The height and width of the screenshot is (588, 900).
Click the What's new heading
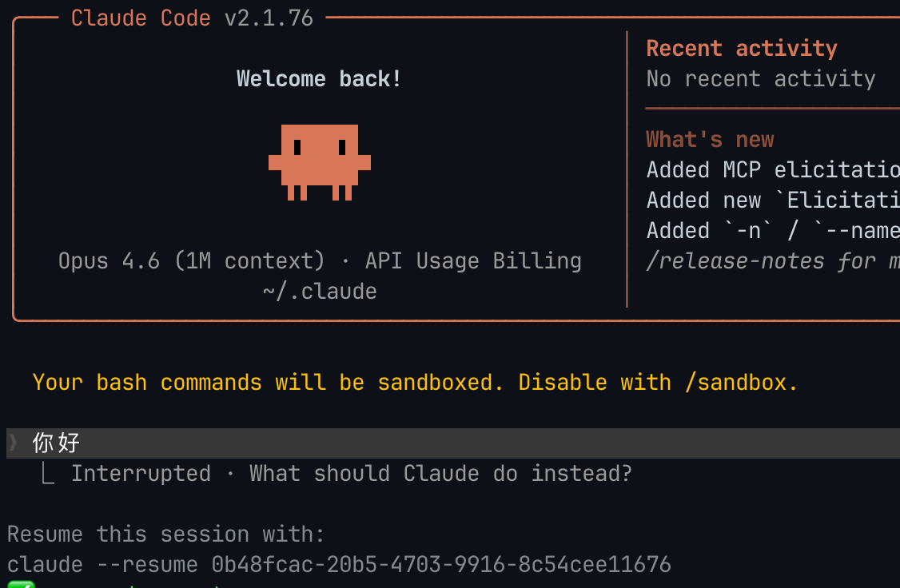pyautogui.click(x=710, y=140)
